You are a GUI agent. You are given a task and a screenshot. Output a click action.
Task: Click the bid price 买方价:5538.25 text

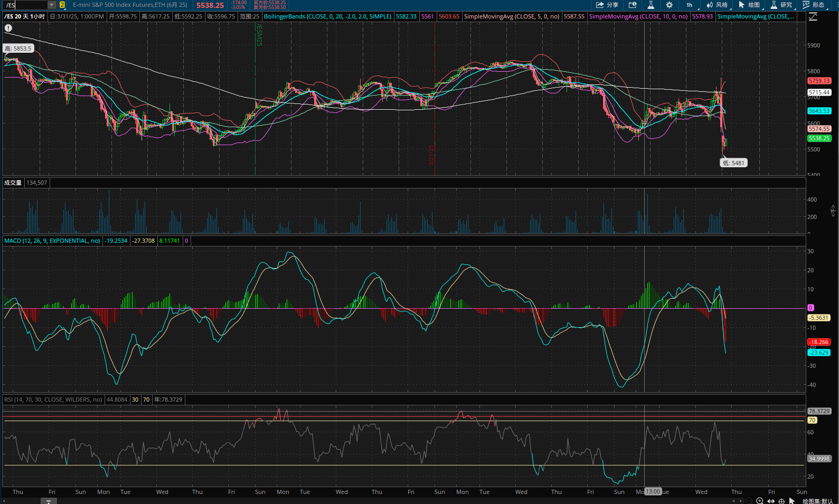pos(269,3)
